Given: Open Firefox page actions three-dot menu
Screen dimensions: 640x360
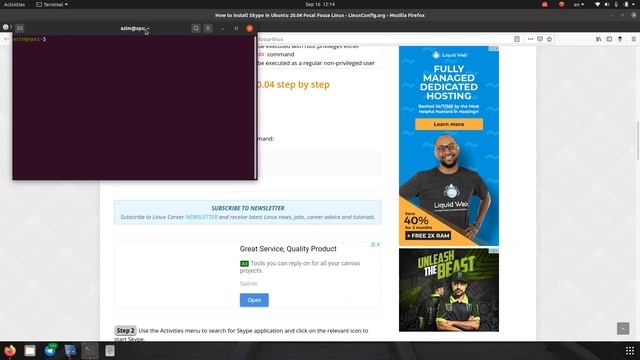Looking at the screenshot, I should 530,39.
